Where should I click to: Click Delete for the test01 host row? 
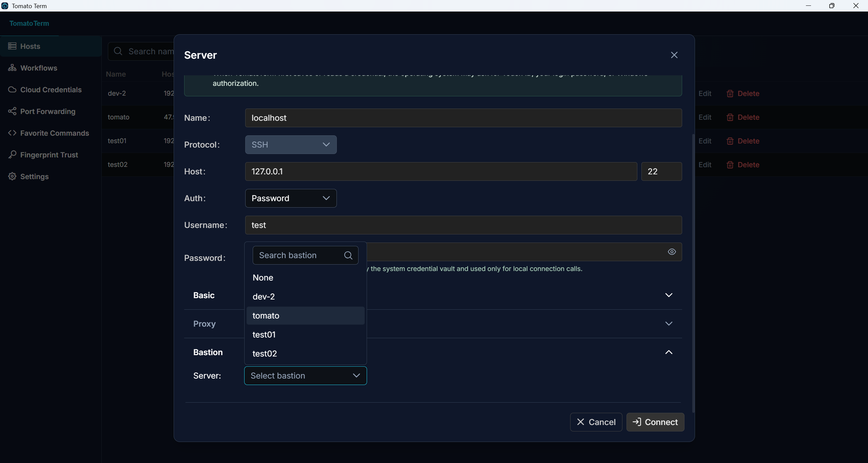pyautogui.click(x=743, y=141)
